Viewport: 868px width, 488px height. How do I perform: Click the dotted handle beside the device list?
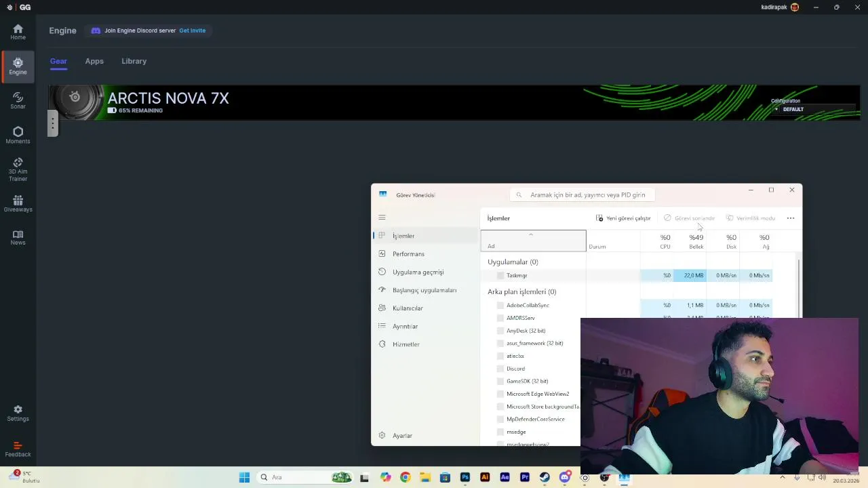[53, 123]
